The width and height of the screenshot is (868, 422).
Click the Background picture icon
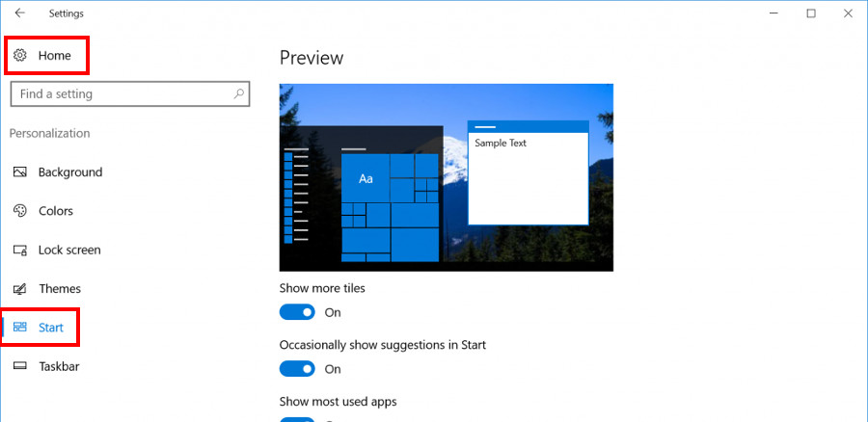20,172
